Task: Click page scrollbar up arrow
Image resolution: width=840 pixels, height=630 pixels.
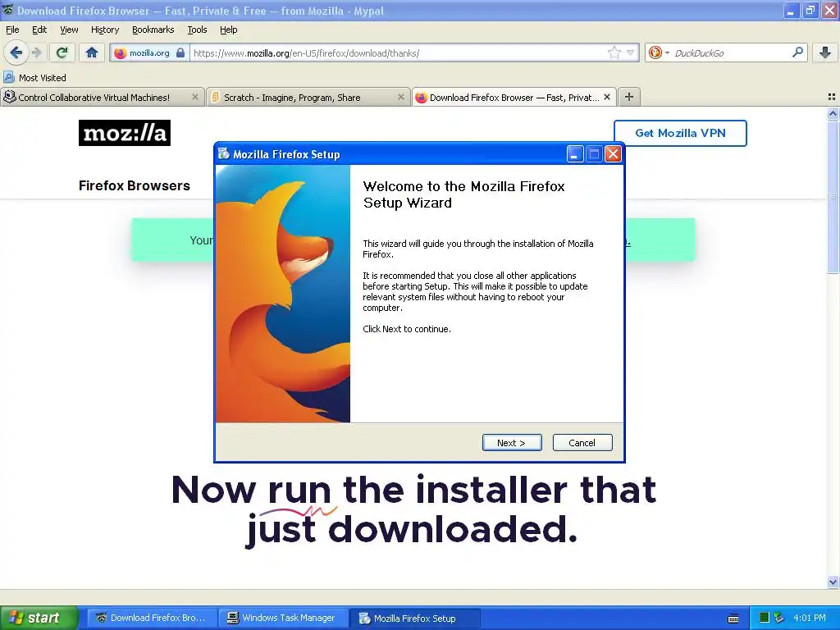Action: point(833,113)
